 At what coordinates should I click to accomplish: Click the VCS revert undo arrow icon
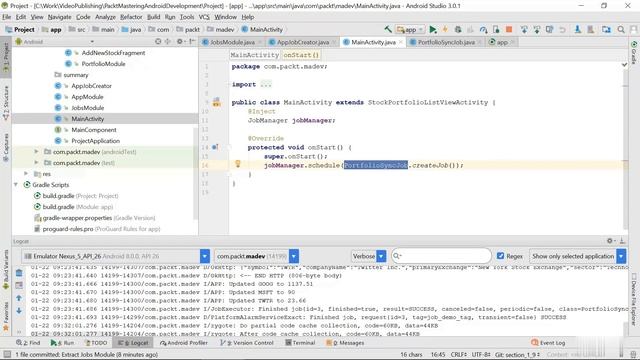point(563,29)
